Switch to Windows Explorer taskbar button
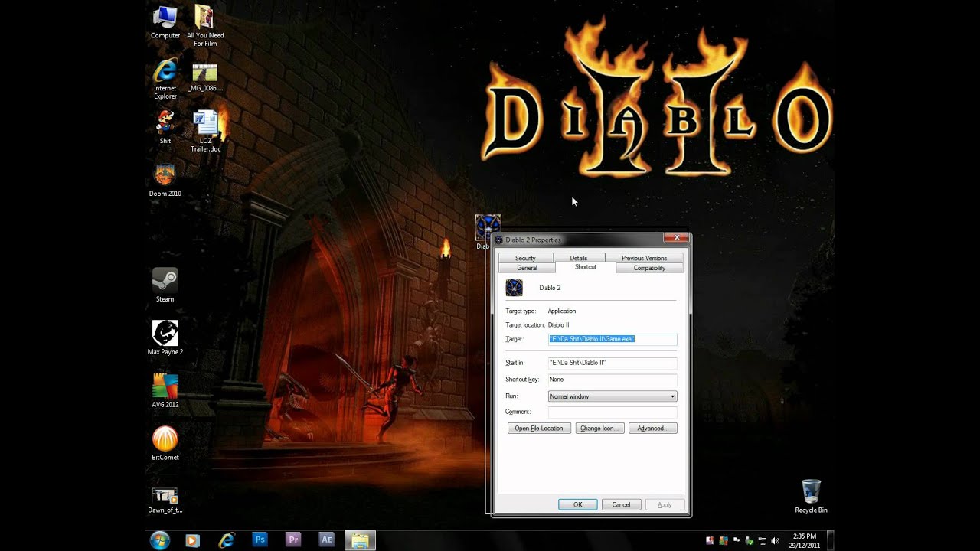The image size is (980, 551). click(x=360, y=540)
